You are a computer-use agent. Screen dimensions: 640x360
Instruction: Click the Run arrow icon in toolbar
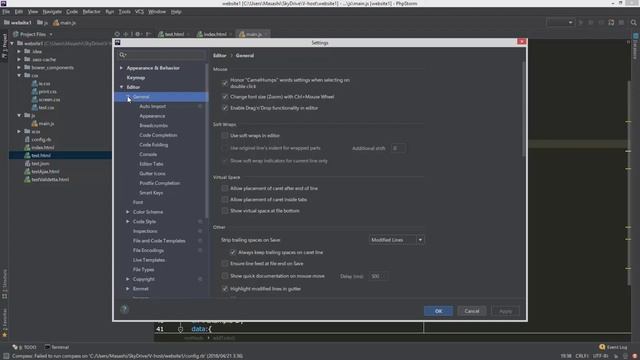pos(581,22)
